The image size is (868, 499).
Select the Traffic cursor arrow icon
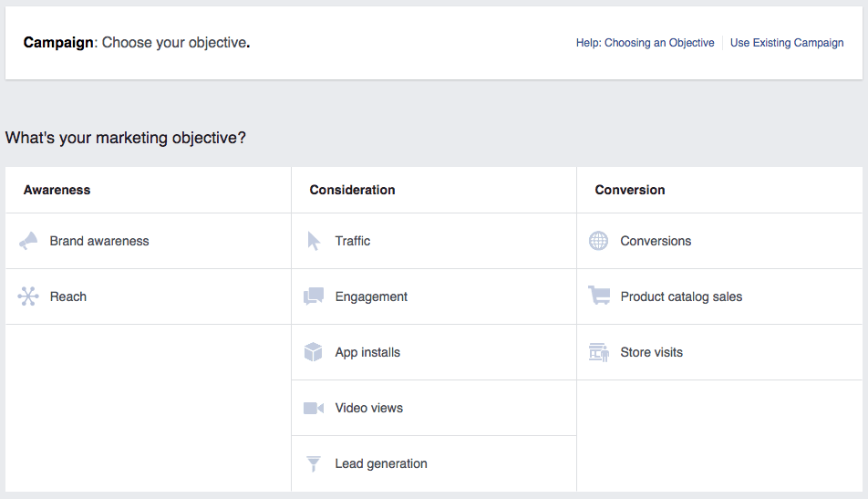314,241
